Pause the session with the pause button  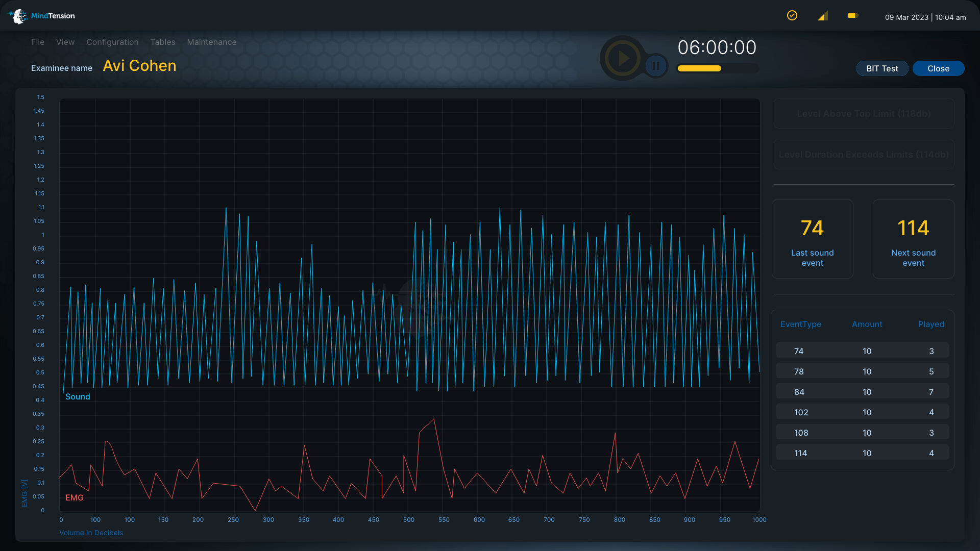click(x=656, y=66)
